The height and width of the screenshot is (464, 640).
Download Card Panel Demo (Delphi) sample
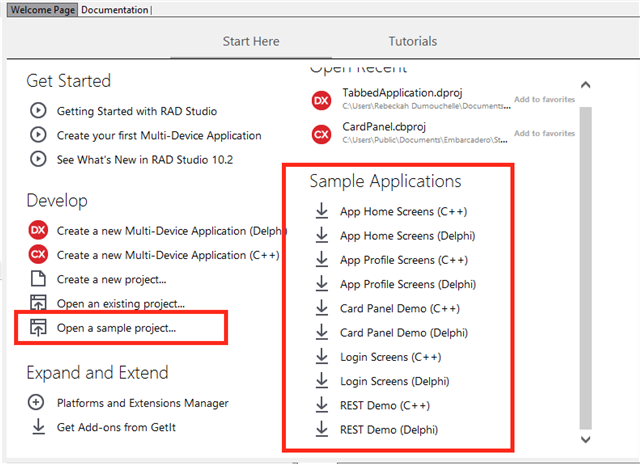coord(404,333)
